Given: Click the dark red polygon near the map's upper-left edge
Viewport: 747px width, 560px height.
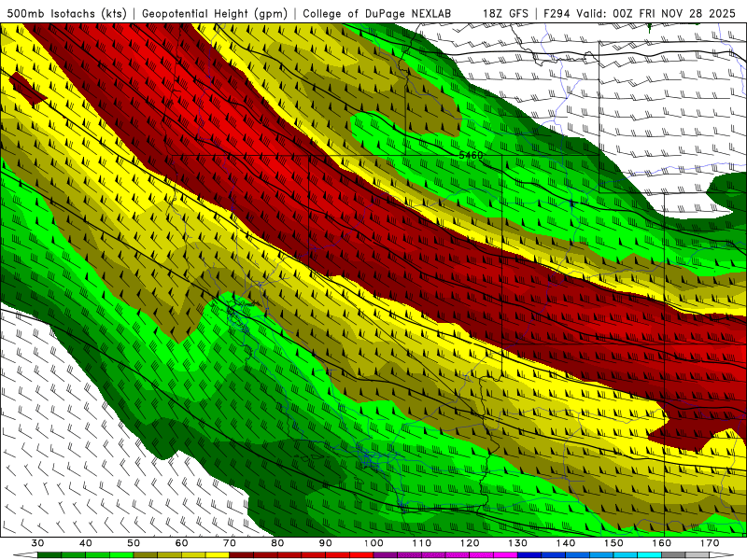Looking at the screenshot, I should tap(28, 89).
